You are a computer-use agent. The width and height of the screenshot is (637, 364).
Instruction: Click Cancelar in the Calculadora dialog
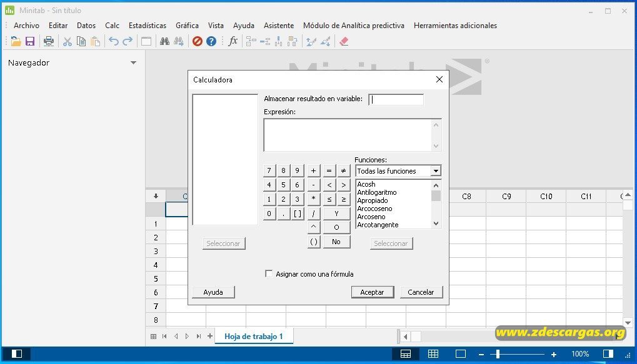coord(421,292)
